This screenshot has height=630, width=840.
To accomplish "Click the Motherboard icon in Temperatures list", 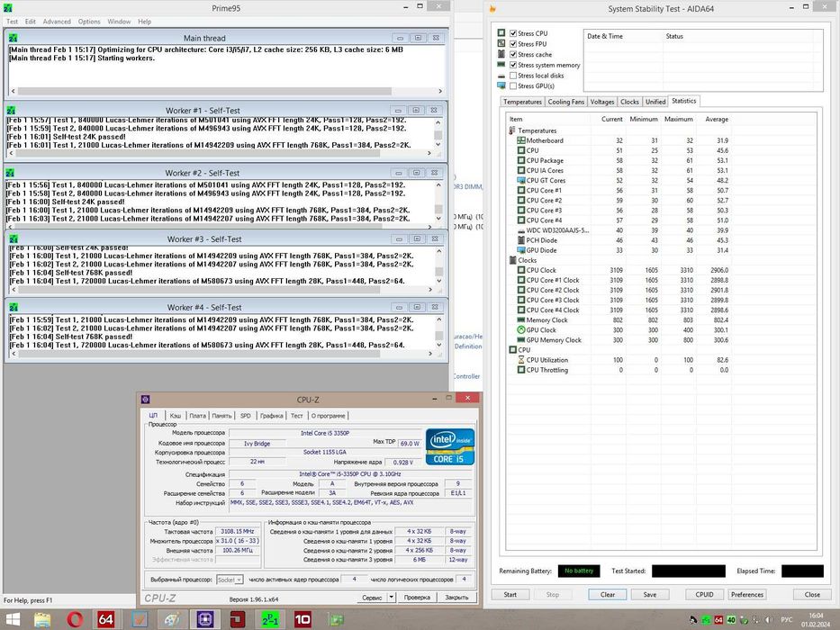I will coord(520,140).
